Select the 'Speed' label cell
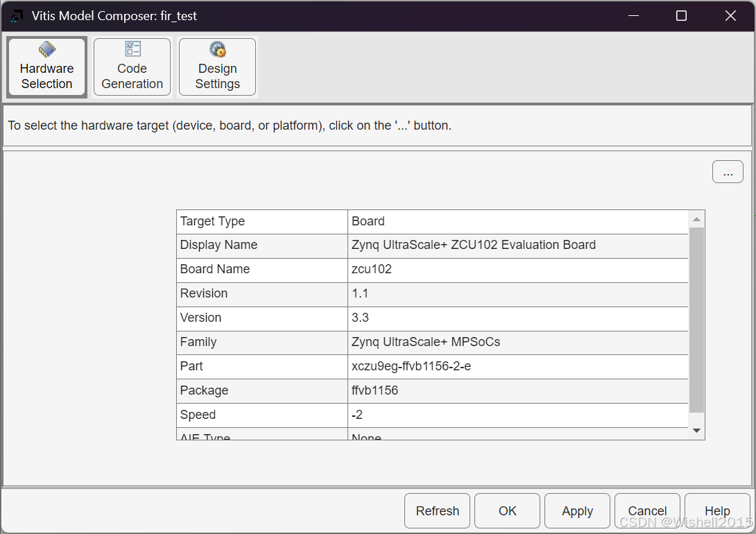Viewport: 756px width, 534px height. 261,415
